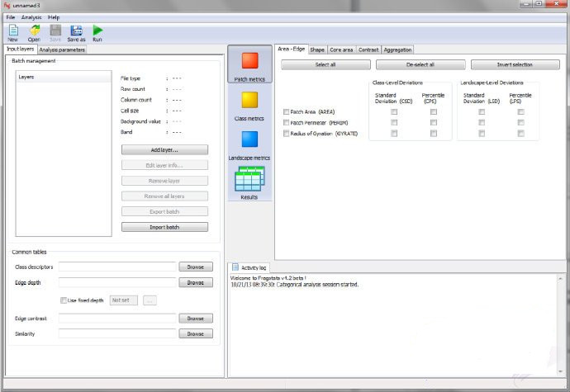Click the Add layer... button
Viewport: 570px width, 392px height.
click(x=164, y=149)
